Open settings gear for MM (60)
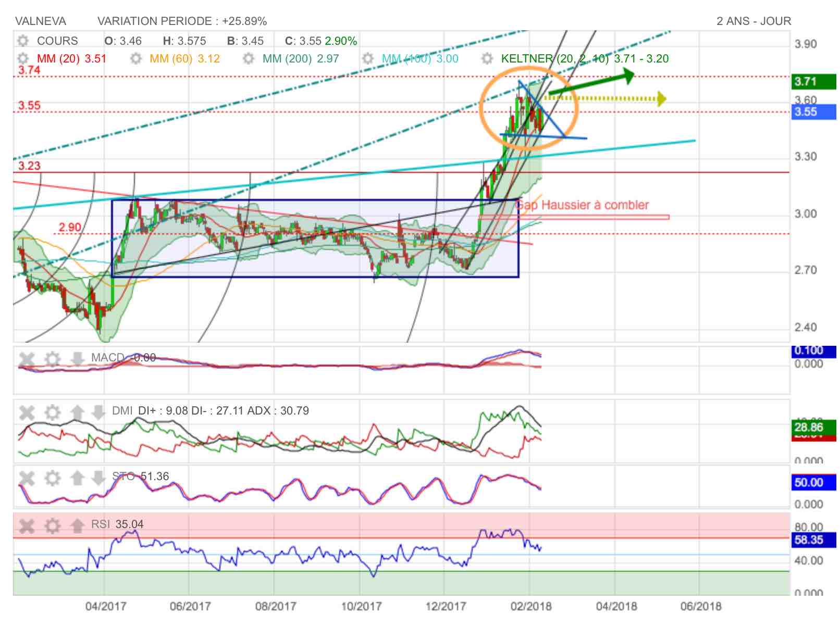 [135, 58]
